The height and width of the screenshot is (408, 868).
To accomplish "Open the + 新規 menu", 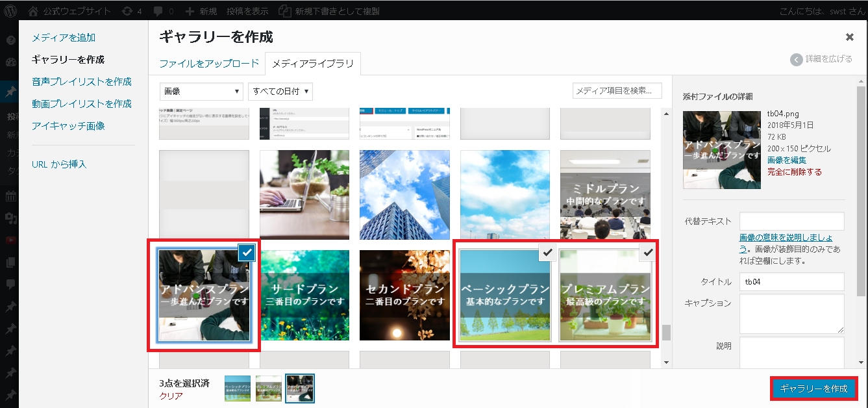I will (x=201, y=11).
